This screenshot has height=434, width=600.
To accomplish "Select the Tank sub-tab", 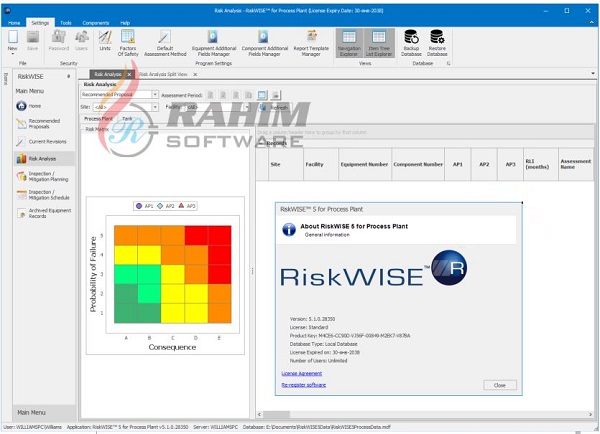I will pos(127,119).
